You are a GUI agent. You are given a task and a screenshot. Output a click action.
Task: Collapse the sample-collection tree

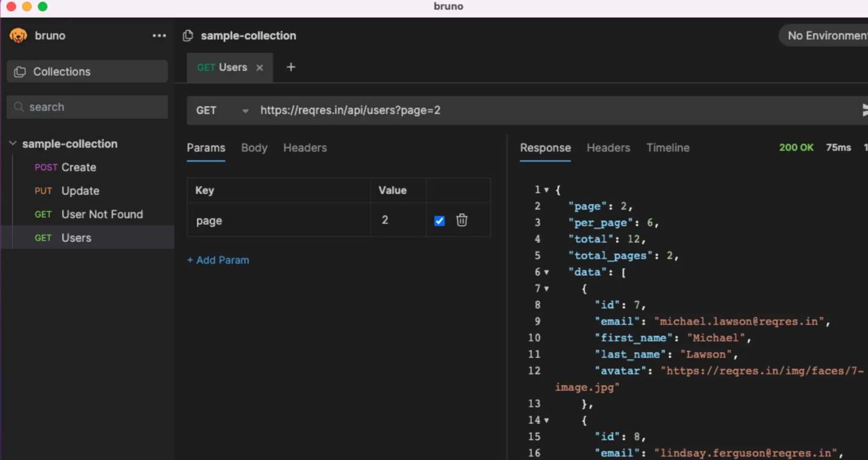(x=13, y=143)
